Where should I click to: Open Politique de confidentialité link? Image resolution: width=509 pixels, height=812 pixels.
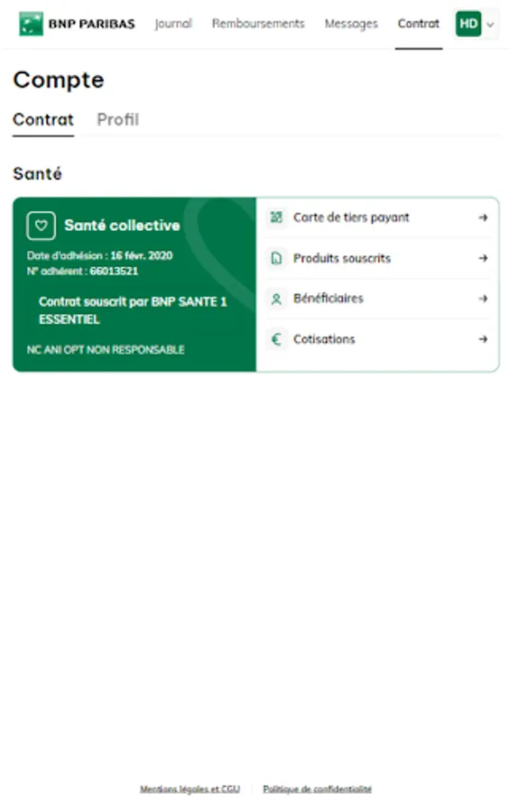point(318,789)
